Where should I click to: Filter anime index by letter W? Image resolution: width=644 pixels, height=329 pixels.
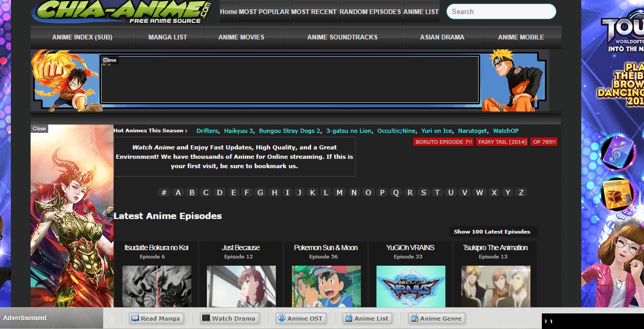tap(480, 193)
